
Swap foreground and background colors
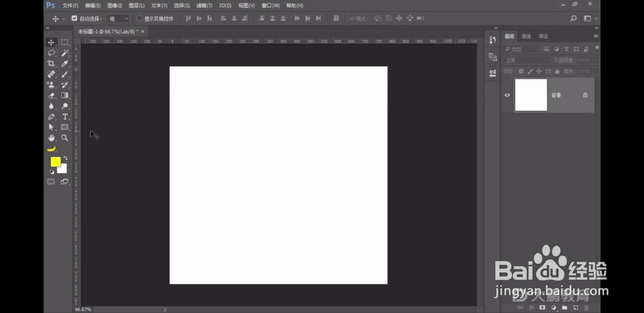(66, 158)
